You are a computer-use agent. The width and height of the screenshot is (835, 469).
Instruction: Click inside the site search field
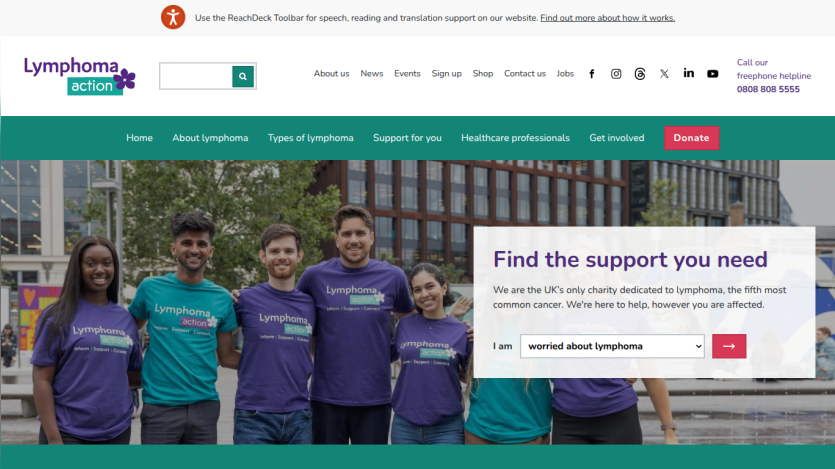196,76
